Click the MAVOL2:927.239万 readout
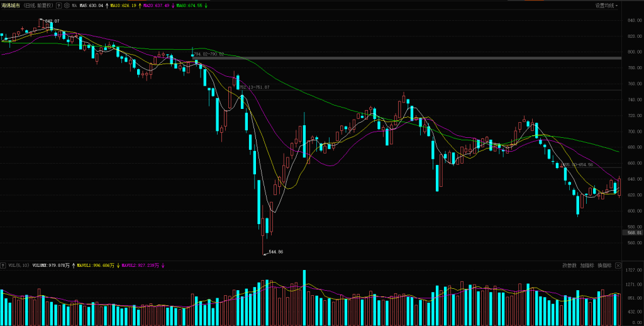This screenshot has height=326, width=644. pyautogui.click(x=140, y=266)
